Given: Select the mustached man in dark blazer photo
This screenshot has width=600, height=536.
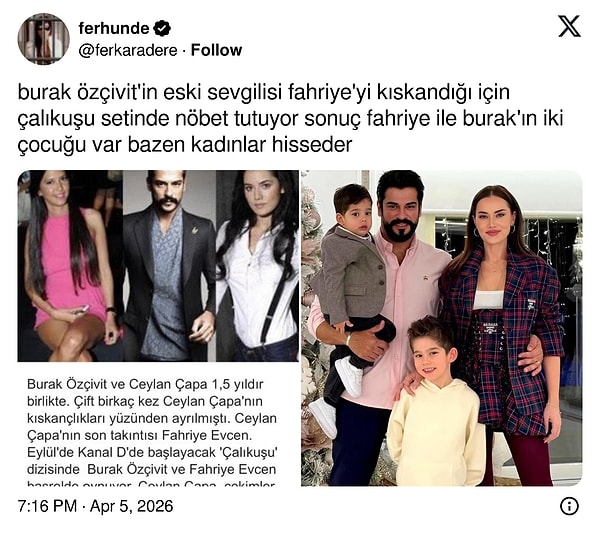Looking at the screenshot, I should [170, 266].
